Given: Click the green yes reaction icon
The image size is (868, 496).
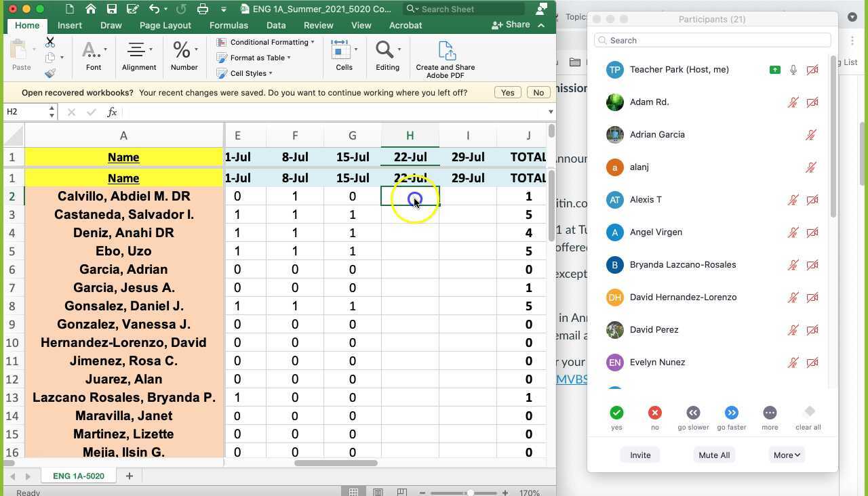Looking at the screenshot, I should (x=616, y=413).
